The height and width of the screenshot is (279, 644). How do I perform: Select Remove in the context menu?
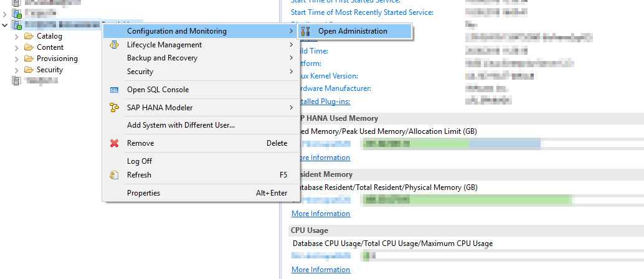click(199, 143)
